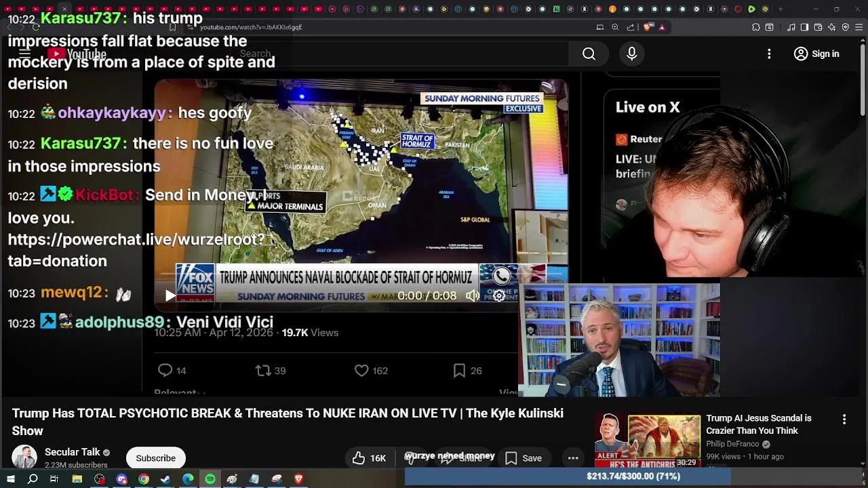Open File Explorer from the taskbar

pyautogui.click(x=77, y=479)
